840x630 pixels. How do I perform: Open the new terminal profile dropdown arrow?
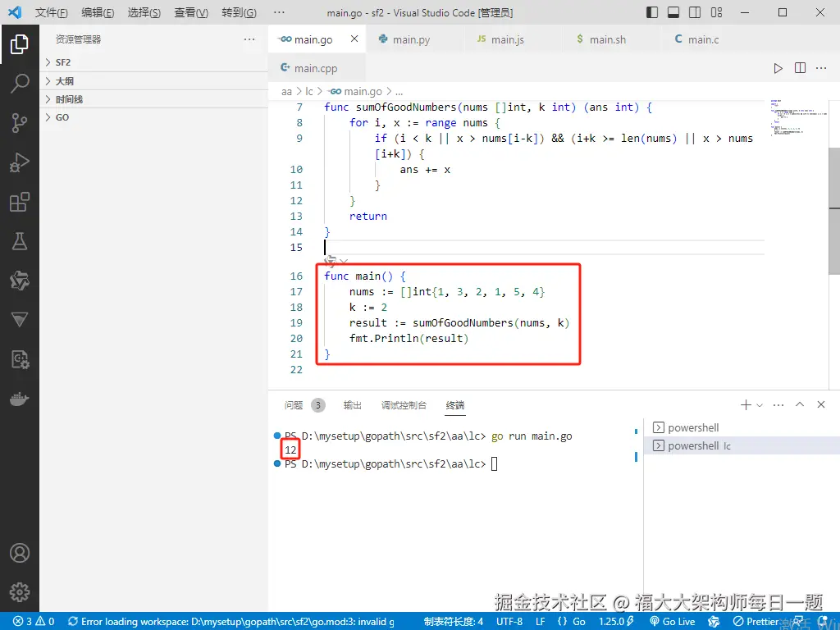pyautogui.click(x=759, y=405)
